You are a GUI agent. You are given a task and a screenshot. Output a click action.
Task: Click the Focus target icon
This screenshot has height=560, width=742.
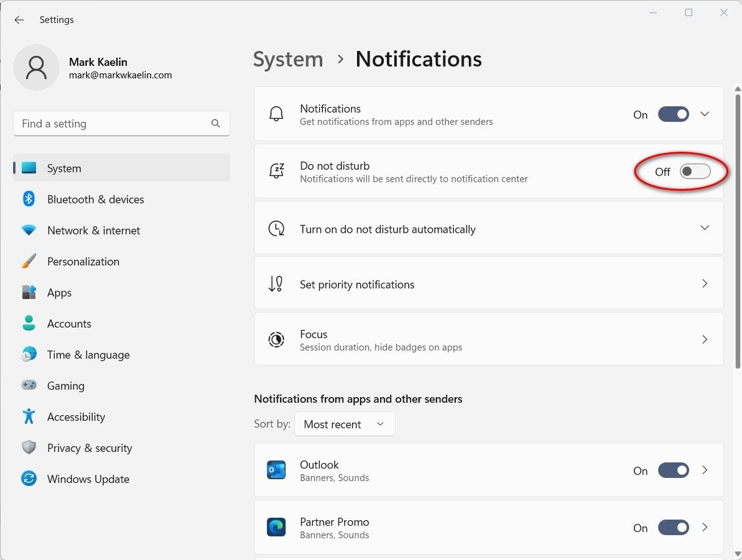coord(276,339)
